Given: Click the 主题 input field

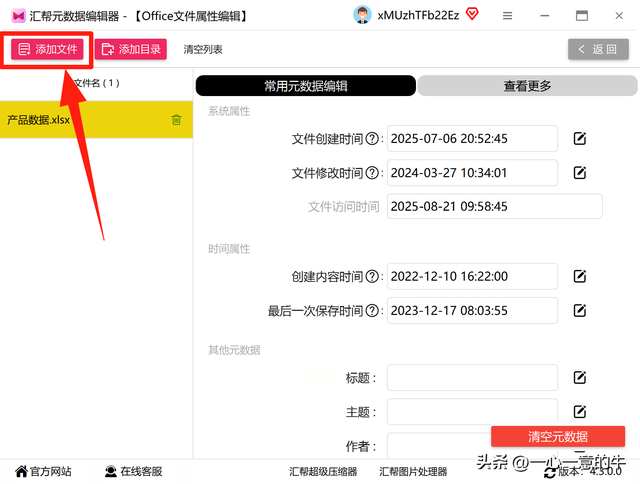Looking at the screenshot, I should [472, 412].
